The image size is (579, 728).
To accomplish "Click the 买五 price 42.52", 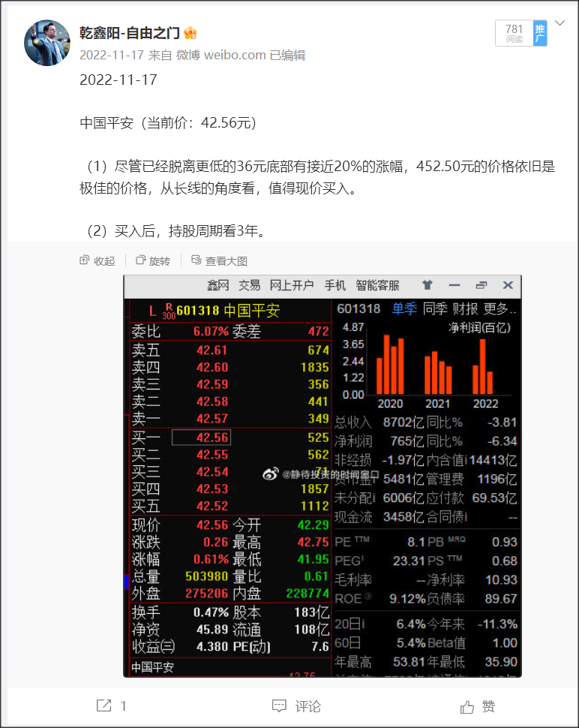I will (x=212, y=506).
